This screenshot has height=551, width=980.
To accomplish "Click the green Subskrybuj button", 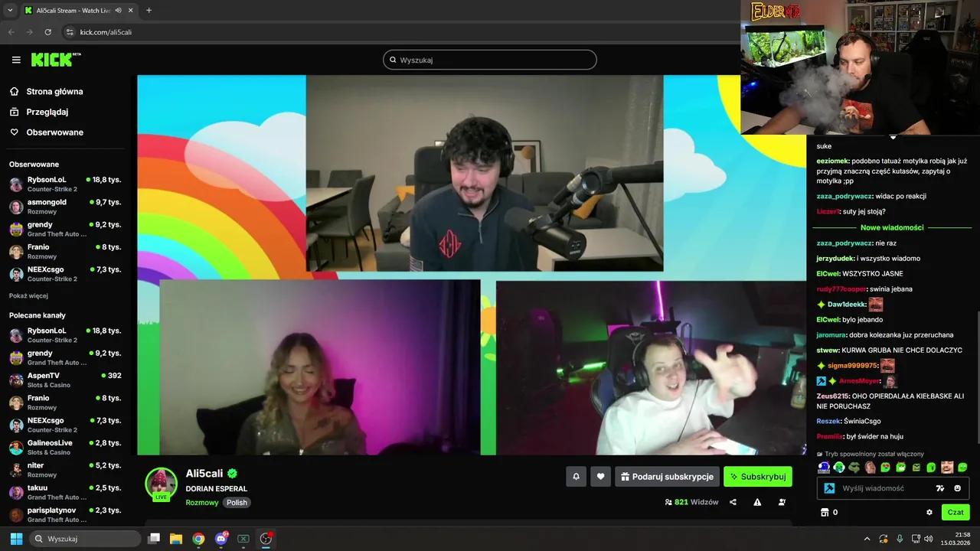I will [x=758, y=477].
